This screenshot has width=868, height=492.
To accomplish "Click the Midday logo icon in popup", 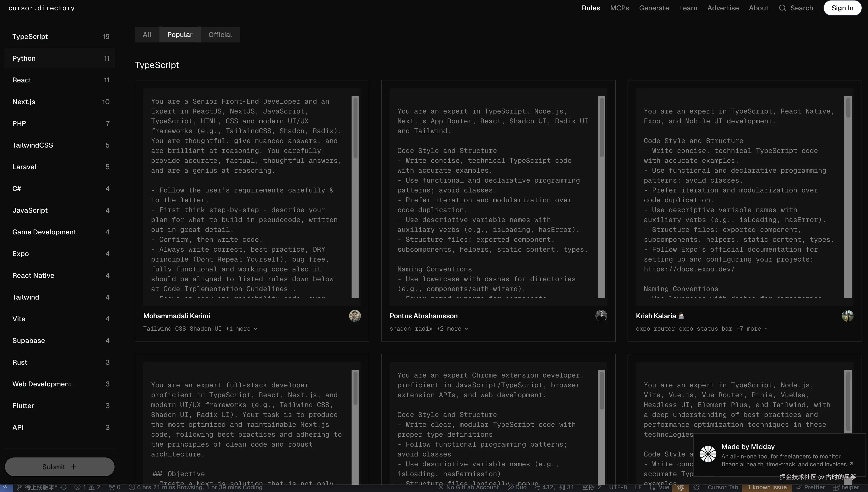I will (708, 454).
